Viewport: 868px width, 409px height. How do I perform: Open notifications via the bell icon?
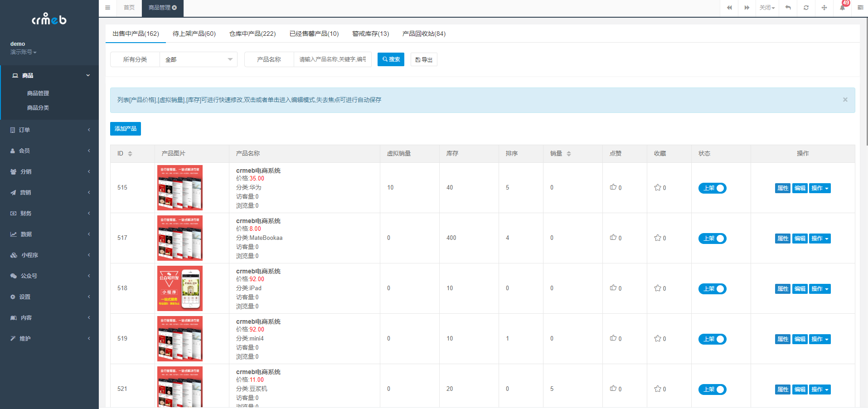(x=842, y=8)
